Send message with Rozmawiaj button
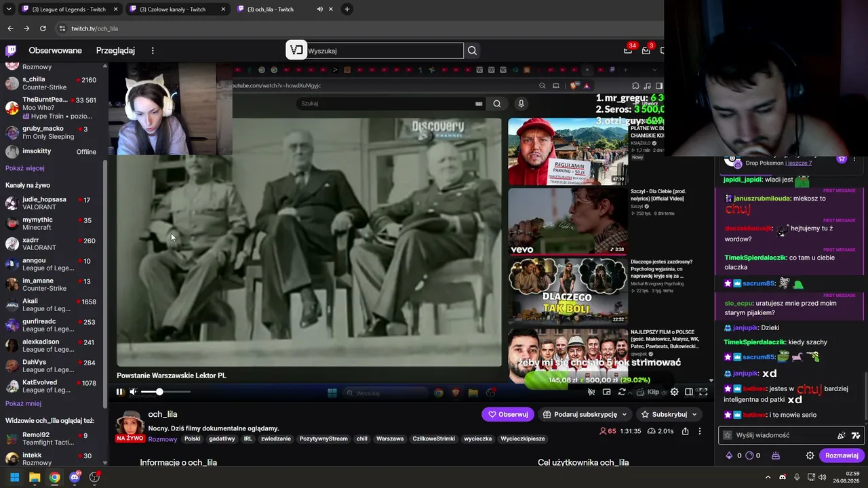This screenshot has width=868, height=488. (842, 455)
